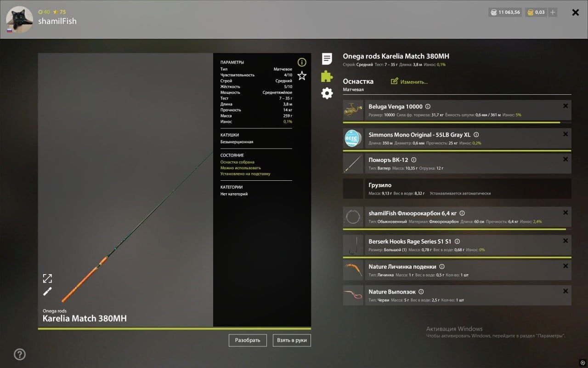Click the rod view switch icon
Image resolution: width=588 pixels, height=368 pixels.
47,291
